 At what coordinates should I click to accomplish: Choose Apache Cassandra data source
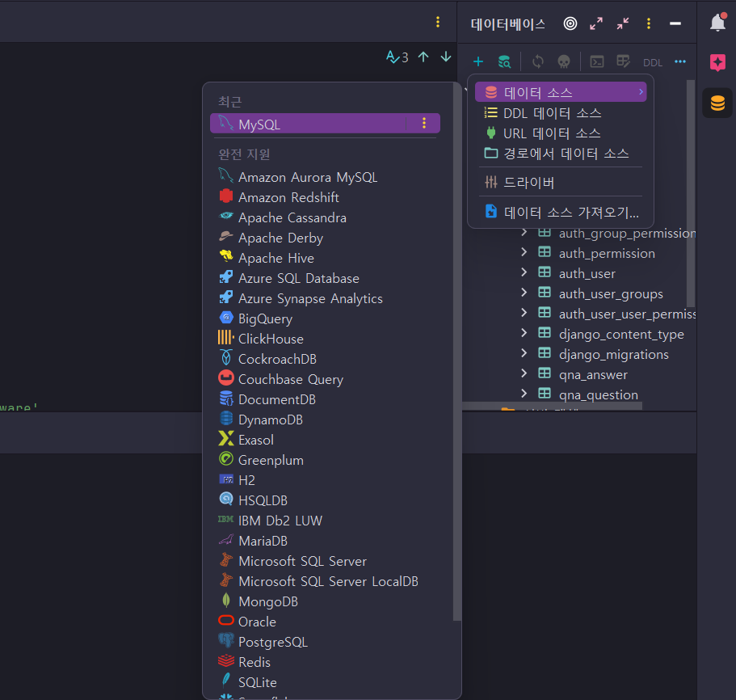point(326,217)
